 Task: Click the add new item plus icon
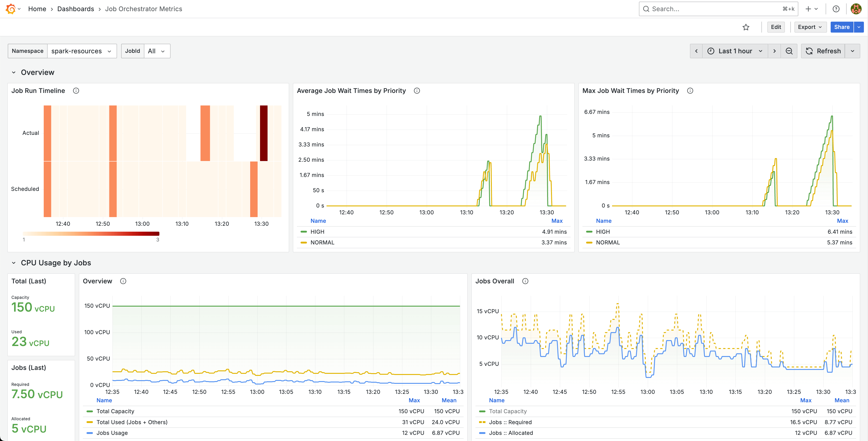tap(808, 9)
